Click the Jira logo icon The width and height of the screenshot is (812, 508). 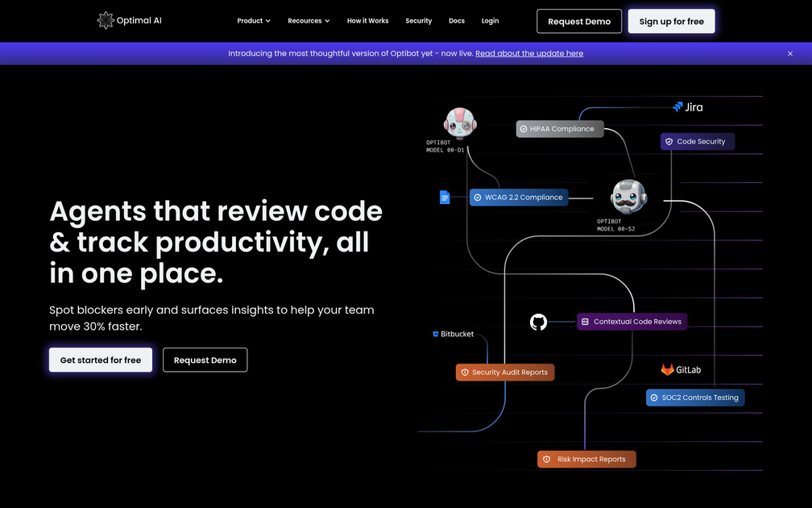click(x=677, y=106)
